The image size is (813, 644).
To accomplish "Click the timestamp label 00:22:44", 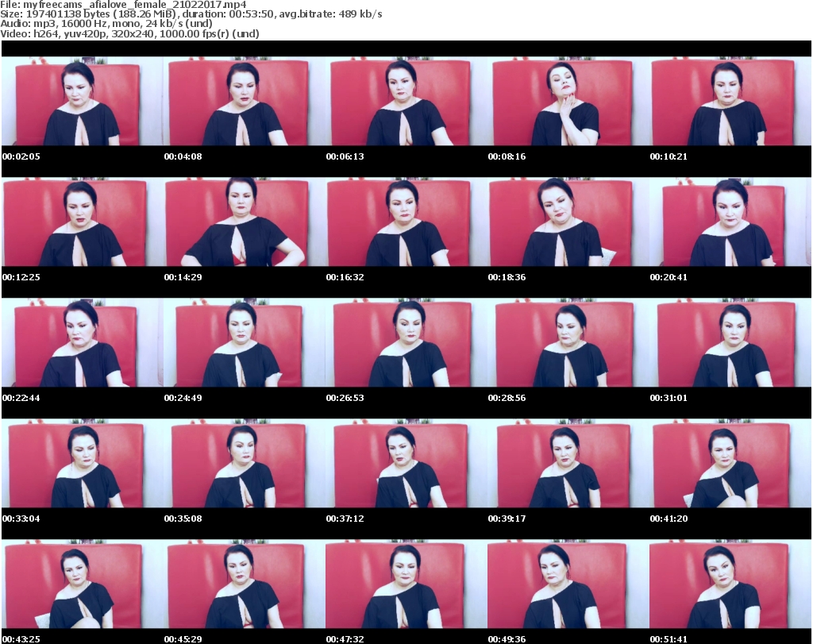I will click(x=21, y=398).
